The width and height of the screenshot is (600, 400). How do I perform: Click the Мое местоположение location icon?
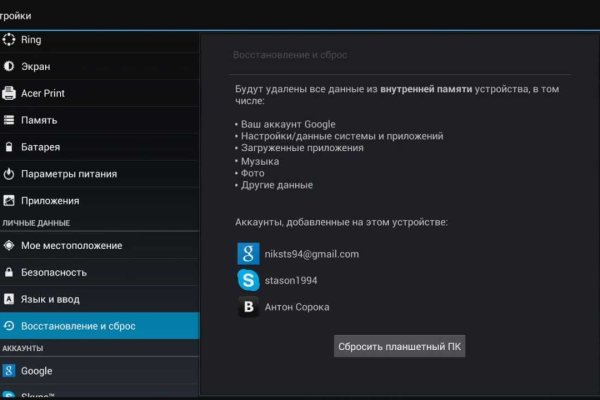(x=9, y=246)
